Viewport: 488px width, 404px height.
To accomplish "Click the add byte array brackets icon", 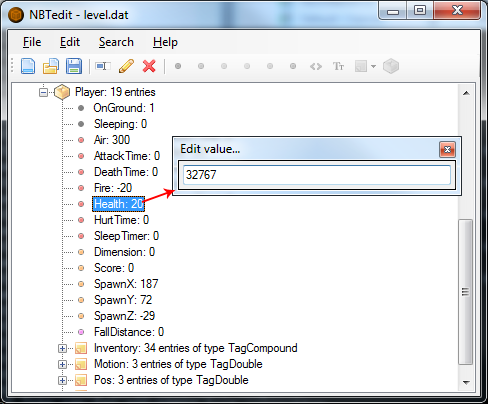I will pyautogui.click(x=316, y=66).
